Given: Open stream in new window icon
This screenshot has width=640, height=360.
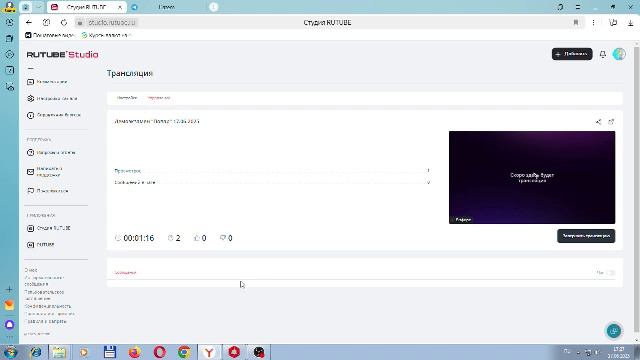Looking at the screenshot, I should click(x=611, y=122).
